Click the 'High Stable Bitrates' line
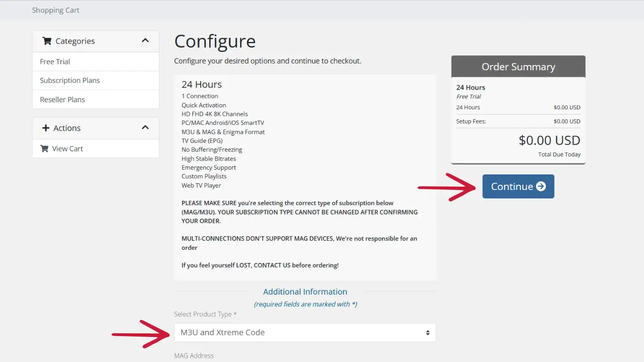The height and width of the screenshot is (362, 644). tap(209, 158)
